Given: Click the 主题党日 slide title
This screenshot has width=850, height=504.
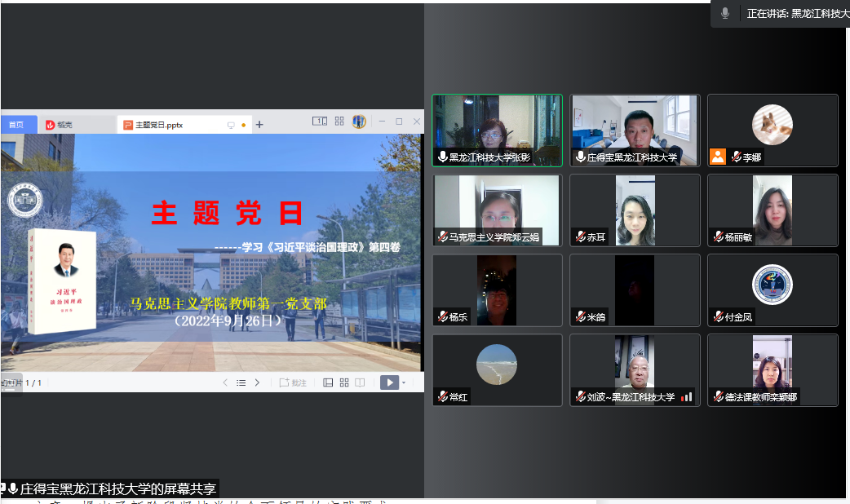Looking at the screenshot, I should 227,212.
